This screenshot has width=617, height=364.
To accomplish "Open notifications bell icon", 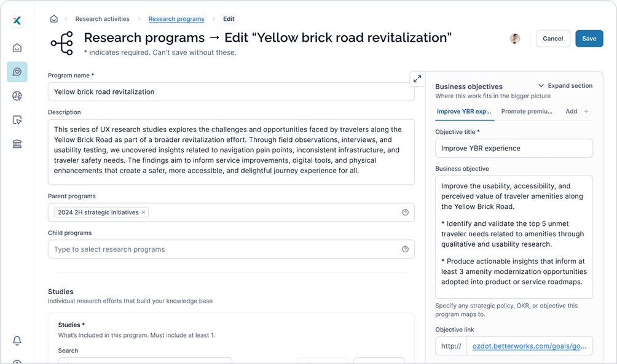I will (x=17, y=341).
